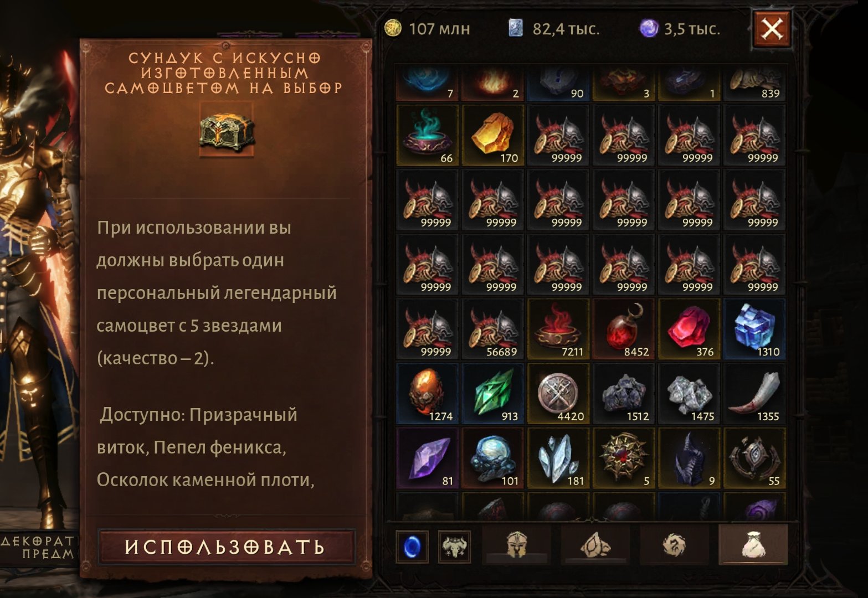Click the horned demon filter icon
Viewport: 868px width, 598px height.
click(454, 547)
